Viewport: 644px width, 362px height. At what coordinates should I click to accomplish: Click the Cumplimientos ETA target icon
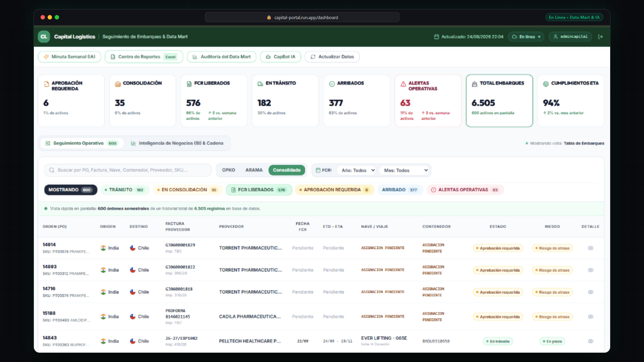[546, 84]
